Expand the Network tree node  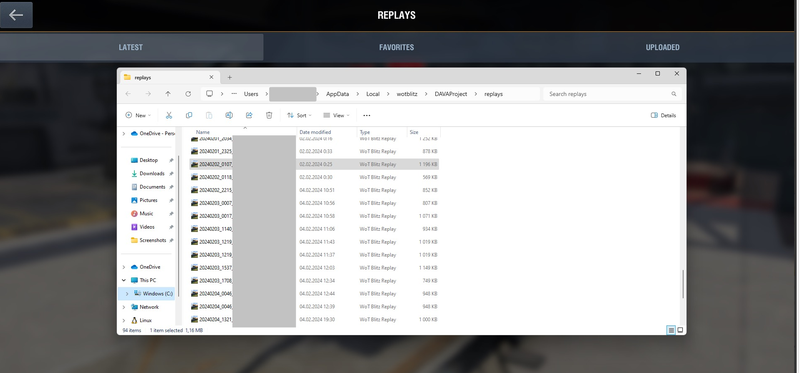(x=124, y=307)
